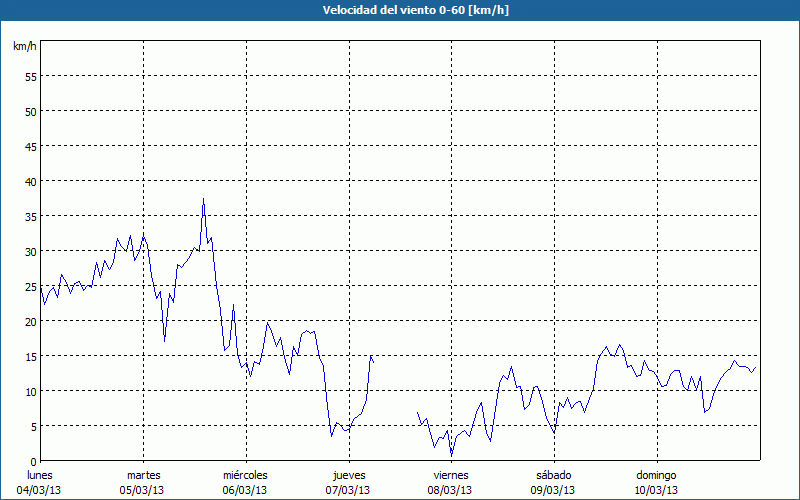Viewport: 800px width, 500px height.
Task: Click the date label '10/03/13'
Action: (x=656, y=490)
